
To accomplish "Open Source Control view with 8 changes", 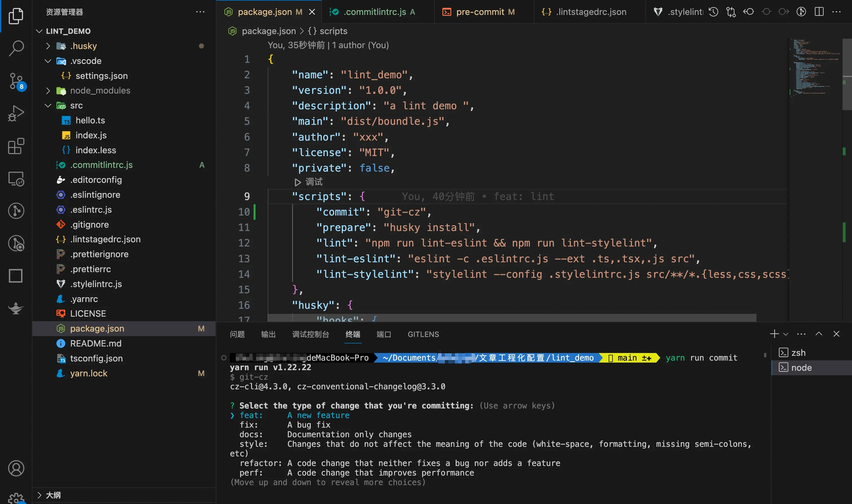I will 16,81.
